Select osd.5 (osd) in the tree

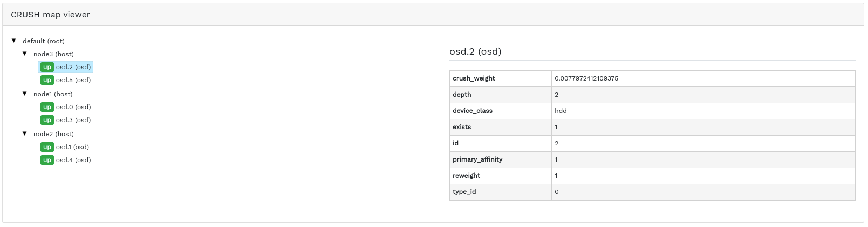tap(73, 80)
